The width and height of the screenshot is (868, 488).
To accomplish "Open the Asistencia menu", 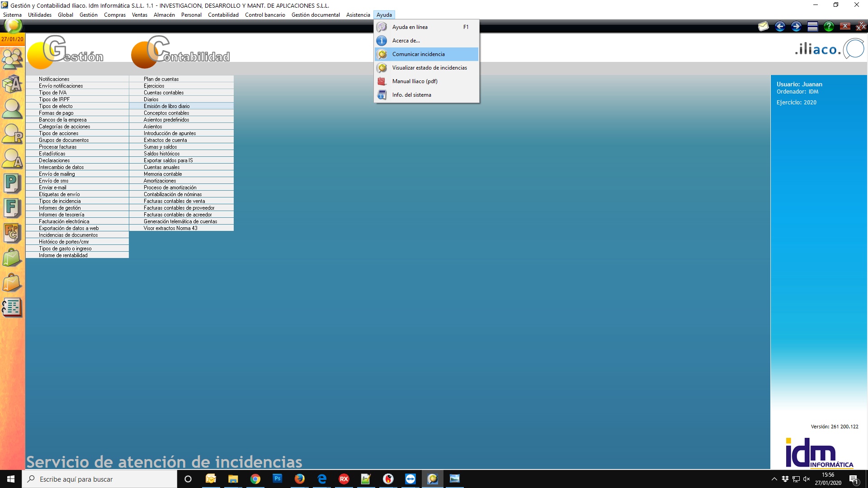I will (358, 15).
